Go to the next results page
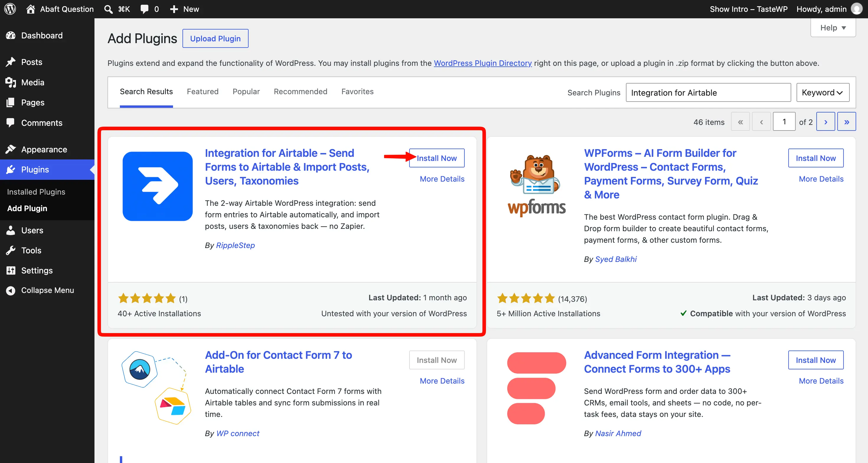This screenshot has width=868, height=463. pos(825,122)
